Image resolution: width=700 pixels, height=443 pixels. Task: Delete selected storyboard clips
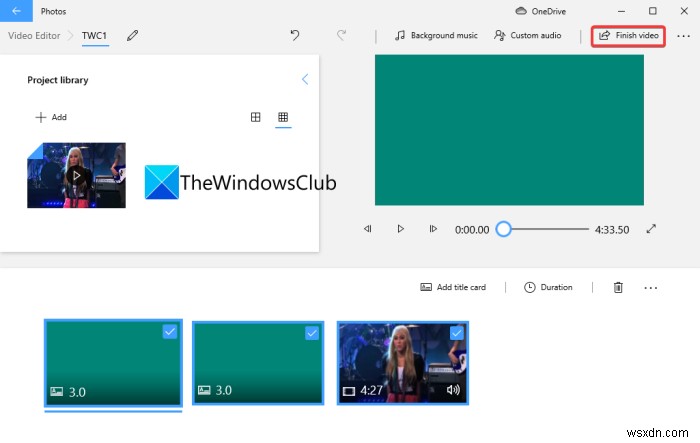tap(618, 287)
